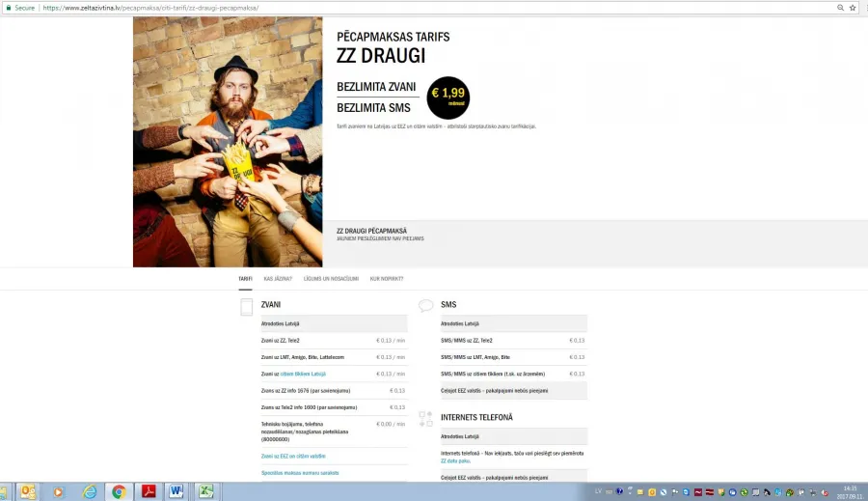Viewport: 868px width, 501px height.
Task: Select 'SMS/MMS uz LMT, Amigo, Bite' row
Action: 513,357
